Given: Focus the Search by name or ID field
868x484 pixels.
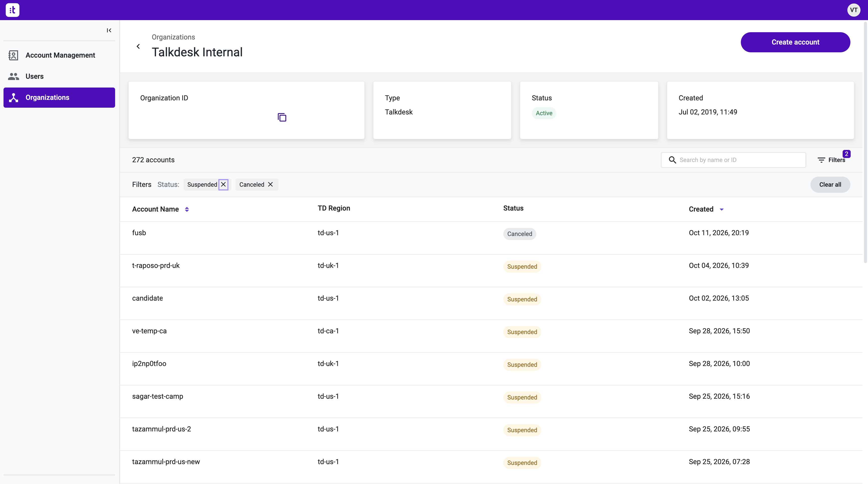Looking at the screenshot, I should tap(734, 160).
